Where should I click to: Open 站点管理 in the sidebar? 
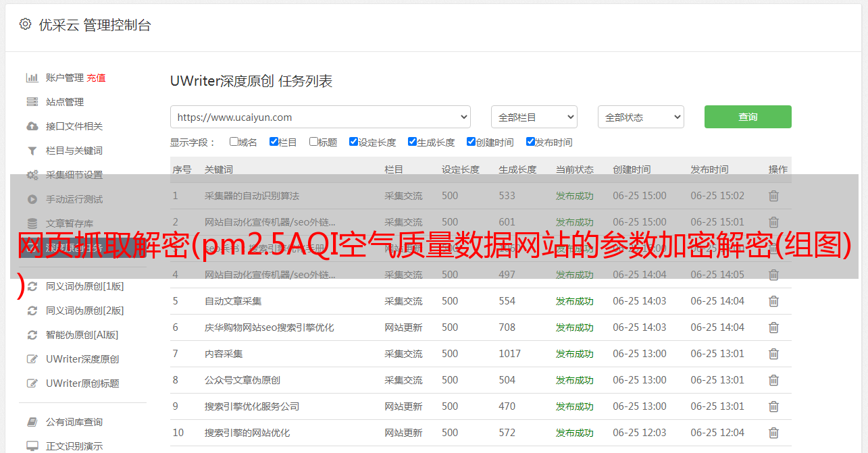pos(65,102)
